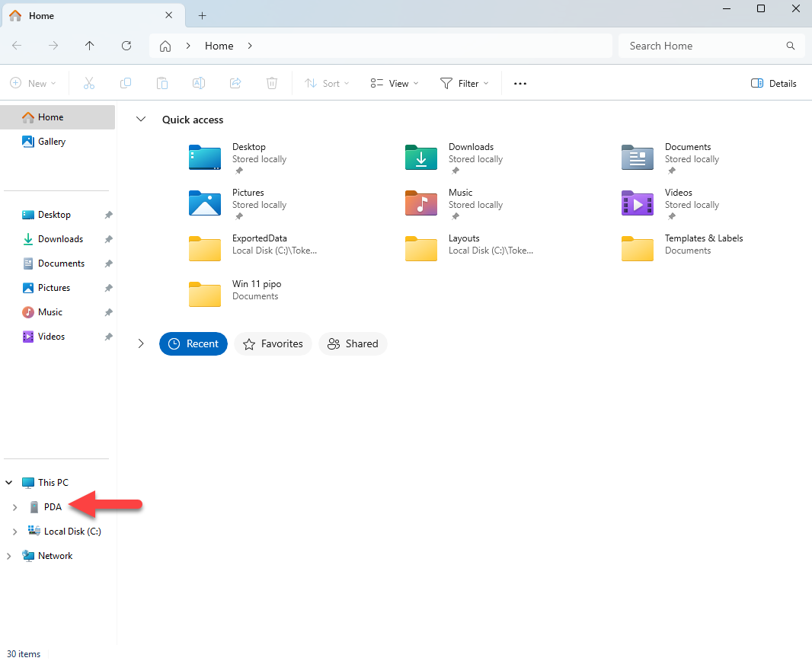812x661 pixels.
Task: Click the Delete trash icon
Action: pyautogui.click(x=272, y=83)
